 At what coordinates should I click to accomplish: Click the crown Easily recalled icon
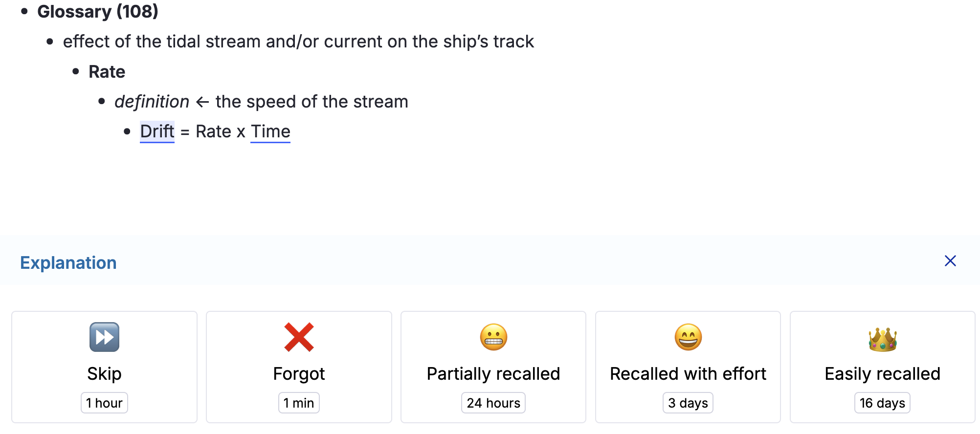883,339
